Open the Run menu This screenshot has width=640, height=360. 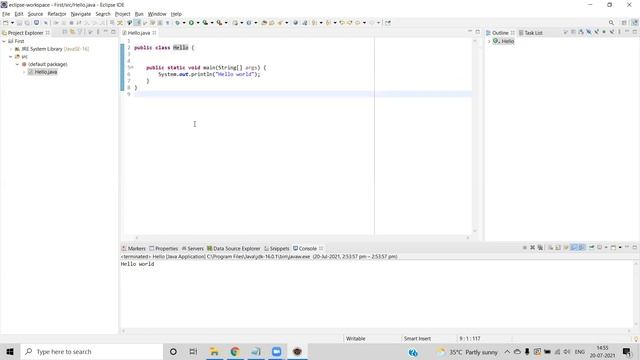[139, 14]
